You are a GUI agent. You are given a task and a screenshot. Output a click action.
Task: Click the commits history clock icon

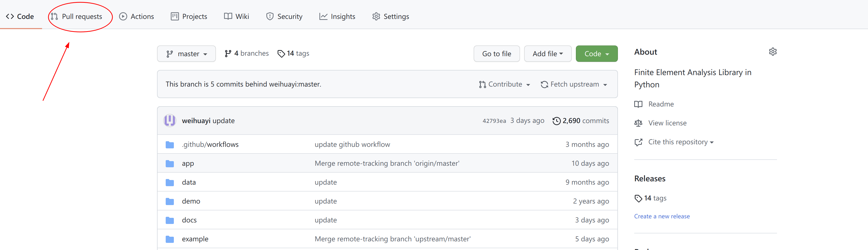tap(557, 121)
